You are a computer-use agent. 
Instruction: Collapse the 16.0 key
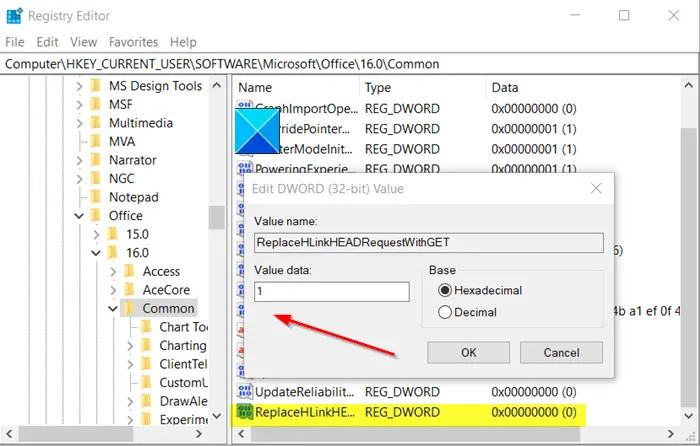(x=96, y=253)
